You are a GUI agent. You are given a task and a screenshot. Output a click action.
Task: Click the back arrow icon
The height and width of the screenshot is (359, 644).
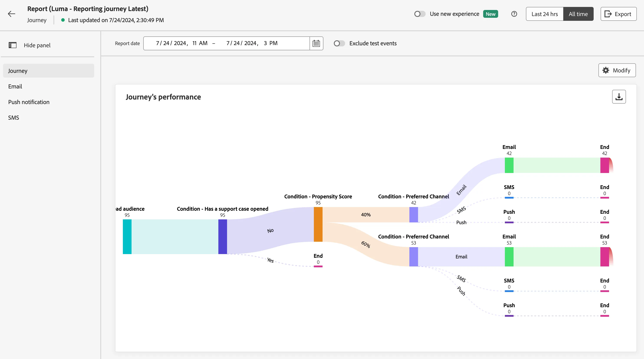coord(12,14)
